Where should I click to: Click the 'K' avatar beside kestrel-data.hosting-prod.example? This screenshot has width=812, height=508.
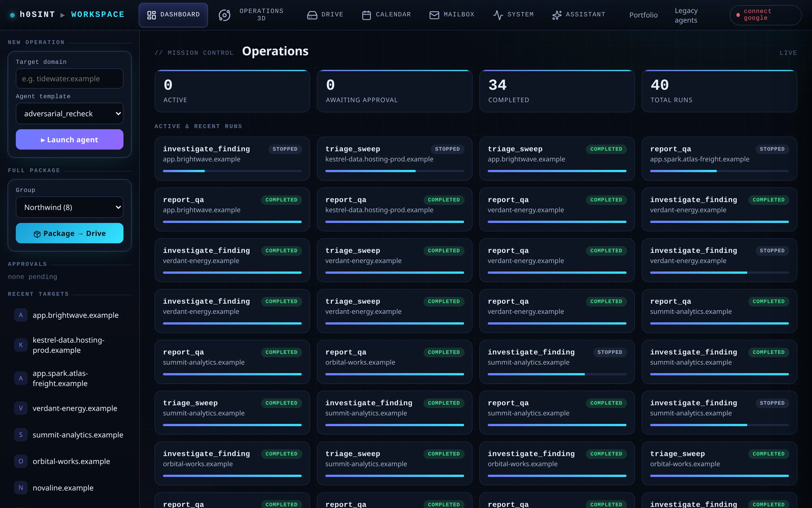coord(21,345)
